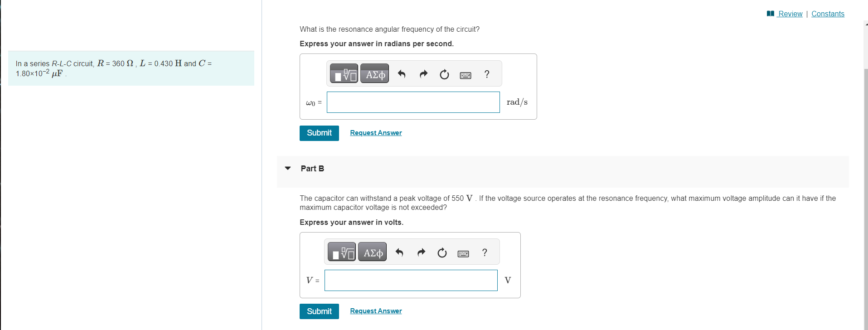Click the redo arrow in Part B toolbar
868x330 pixels.
coord(420,252)
